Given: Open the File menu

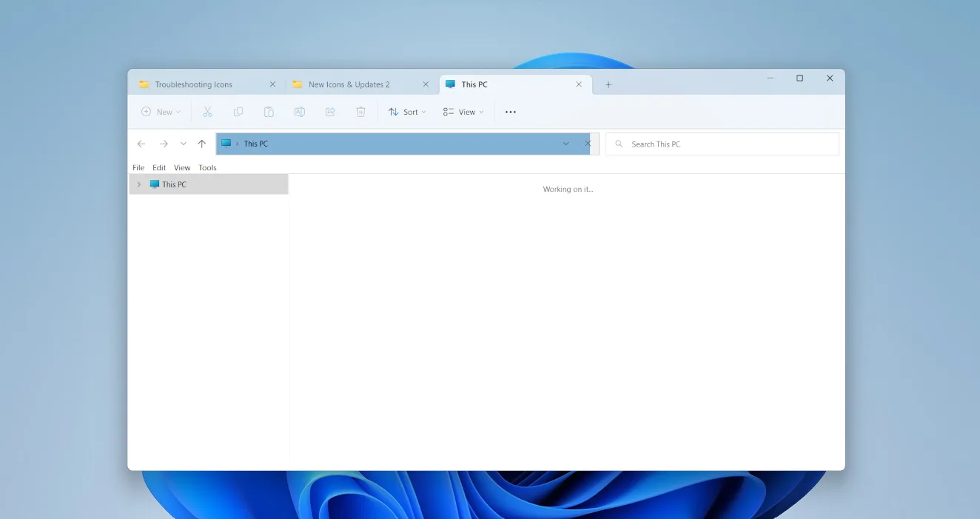Looking at the screenshot, I should pos(138,168).
